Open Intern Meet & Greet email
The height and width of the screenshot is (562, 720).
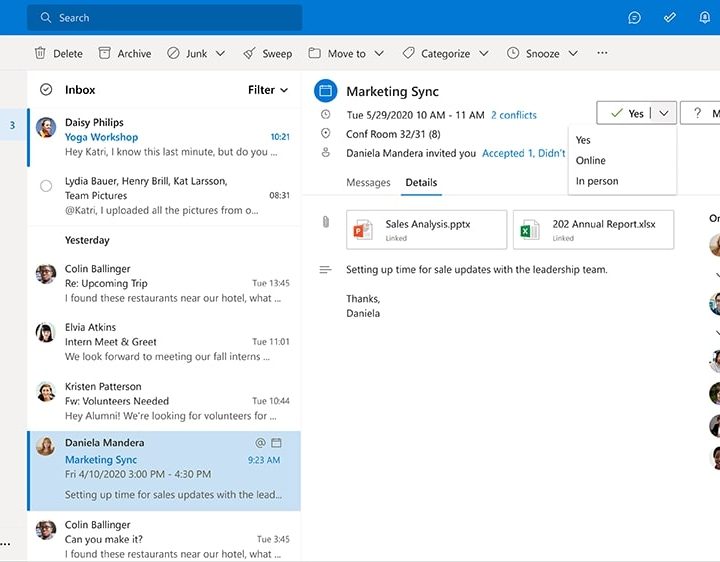click(x=164, y=342)
